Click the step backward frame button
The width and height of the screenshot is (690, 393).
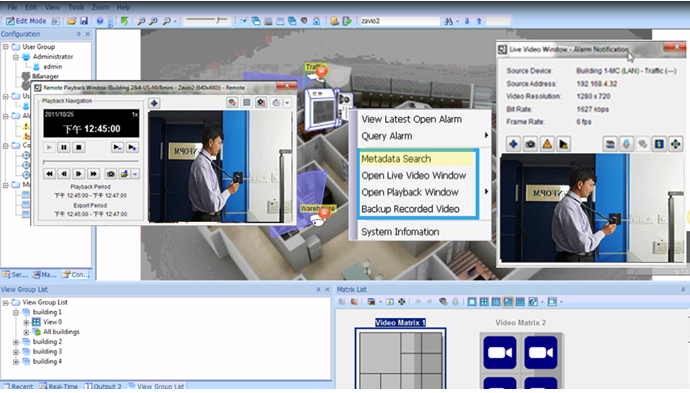64,174
